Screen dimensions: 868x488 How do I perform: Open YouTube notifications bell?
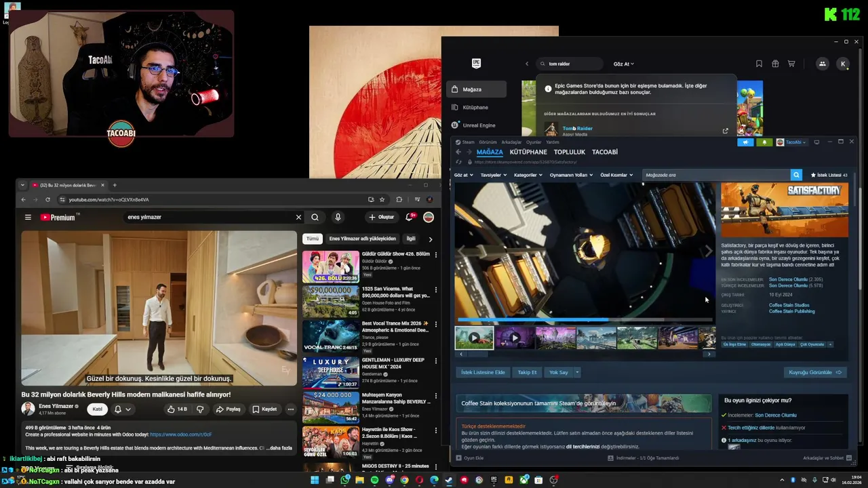click(410, 217)
